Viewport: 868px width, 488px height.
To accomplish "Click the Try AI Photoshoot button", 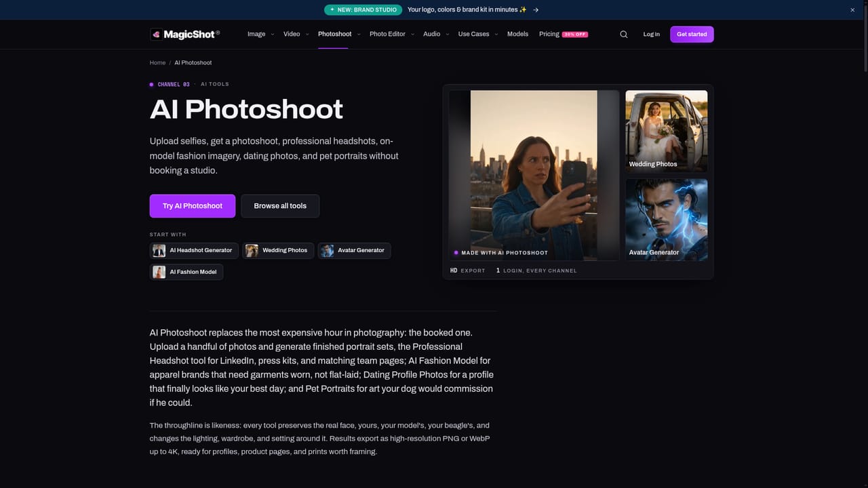I will pyautogui.click(x=193, y=206).
